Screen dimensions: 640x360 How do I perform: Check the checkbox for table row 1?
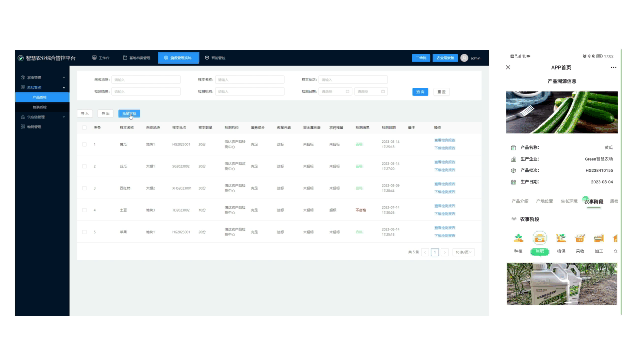click(x=84, y=144)
